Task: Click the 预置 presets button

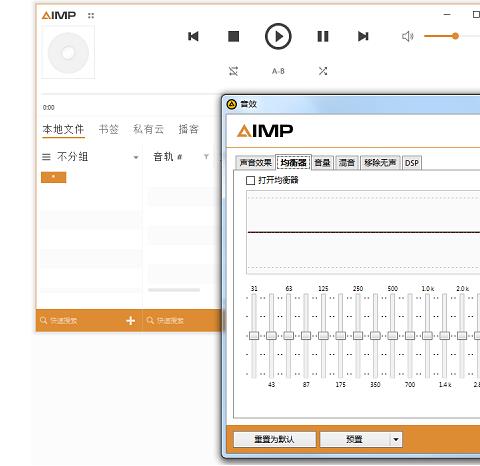Action: [354, 439]
